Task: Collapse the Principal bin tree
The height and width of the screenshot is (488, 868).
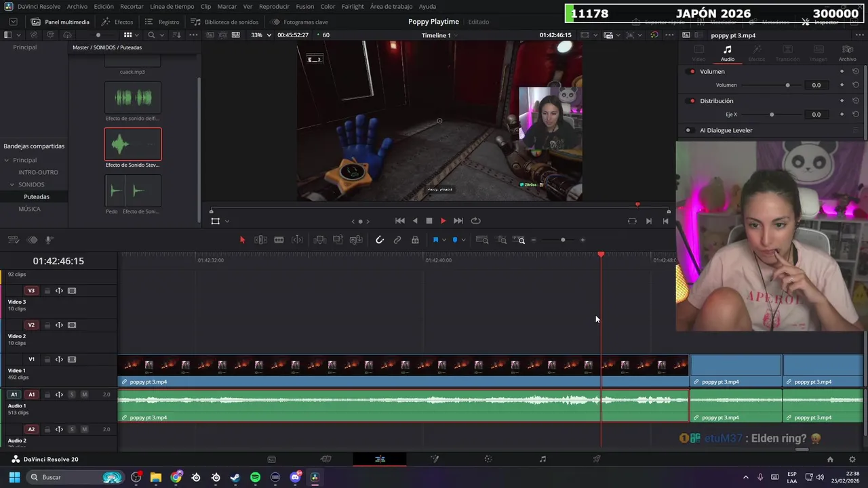Action: tap(7, 161)
